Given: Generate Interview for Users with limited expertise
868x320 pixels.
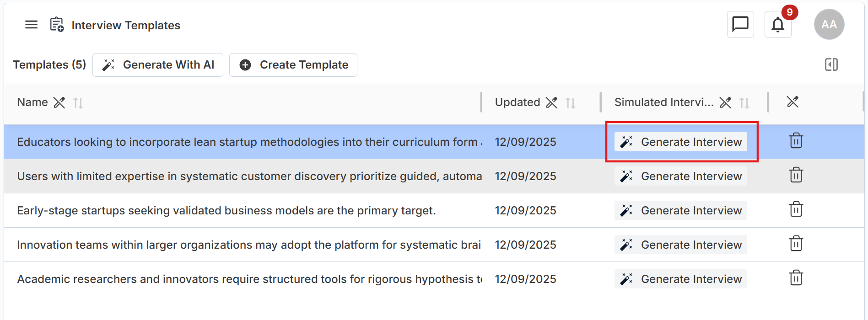Looking at the screenshot, I should pos(680,176).
